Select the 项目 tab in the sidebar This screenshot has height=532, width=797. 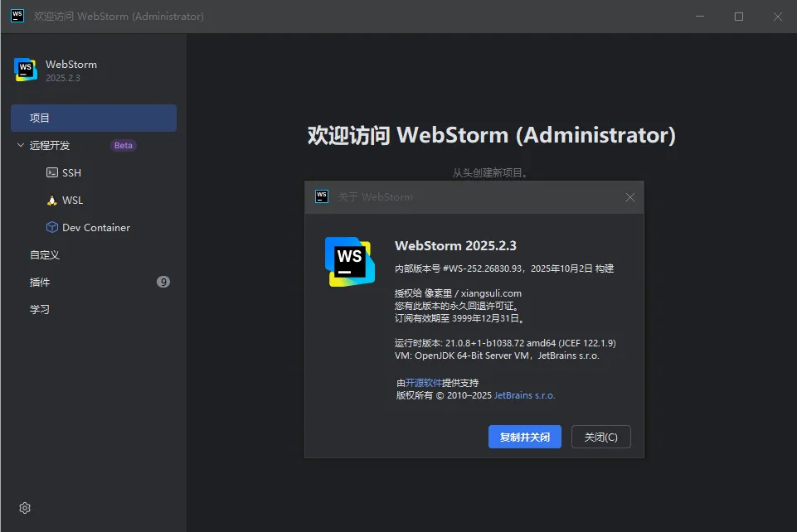click(93, 118)
